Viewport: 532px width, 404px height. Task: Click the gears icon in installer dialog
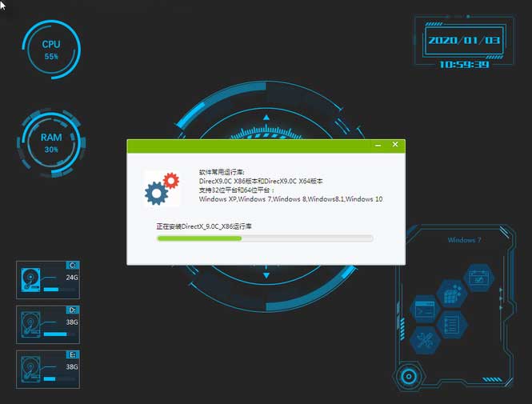tap(161, 189)
